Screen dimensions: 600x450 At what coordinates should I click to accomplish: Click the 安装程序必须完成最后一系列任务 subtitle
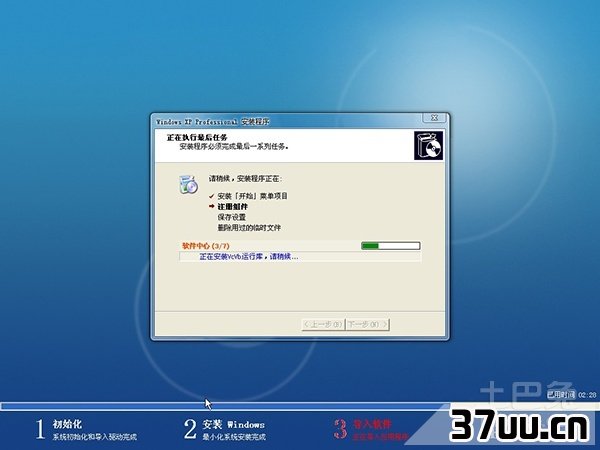[234, 147]
